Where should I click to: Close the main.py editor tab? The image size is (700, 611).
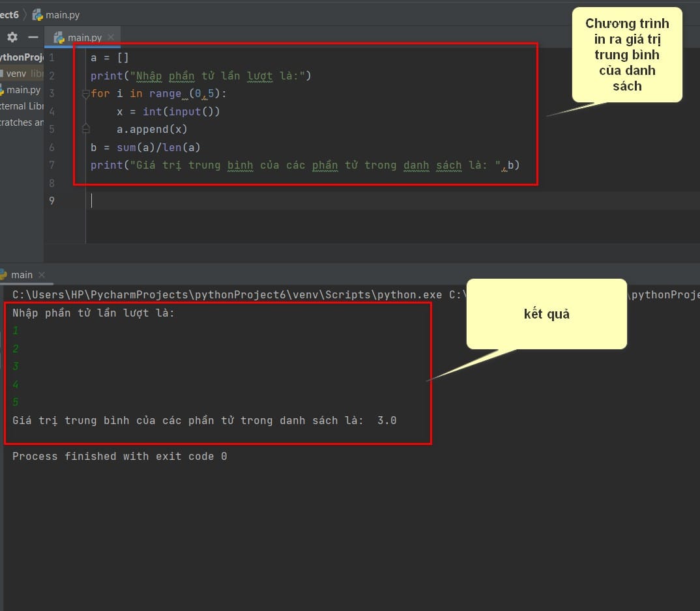(111, 37)
